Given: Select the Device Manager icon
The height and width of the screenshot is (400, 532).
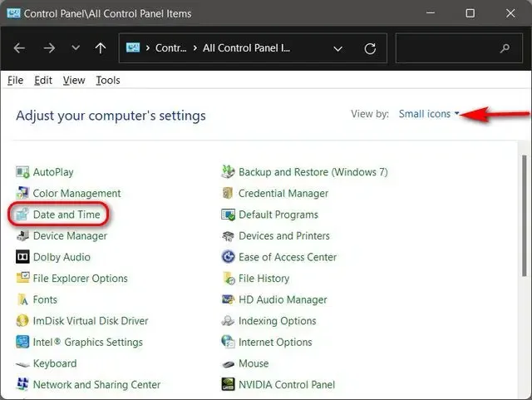Looking at the screenshot, I should (22, 235).
